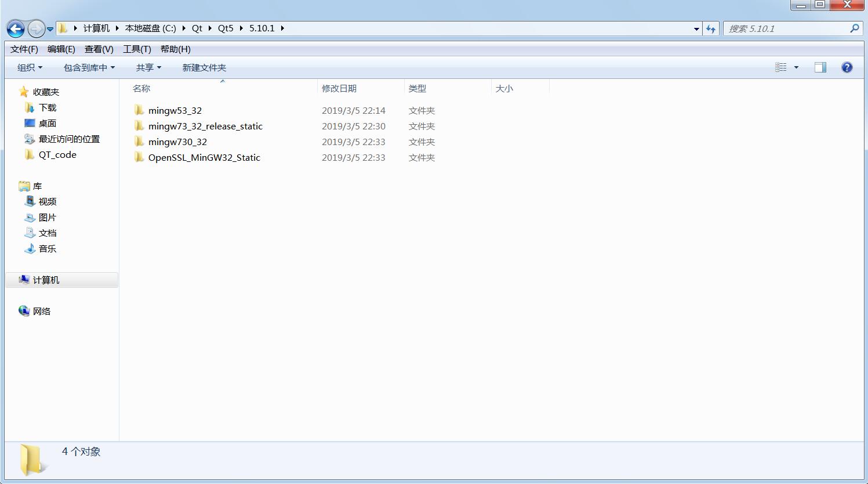
Task: Open 最近访问的位置 in favorites
Action: [69, 139]
